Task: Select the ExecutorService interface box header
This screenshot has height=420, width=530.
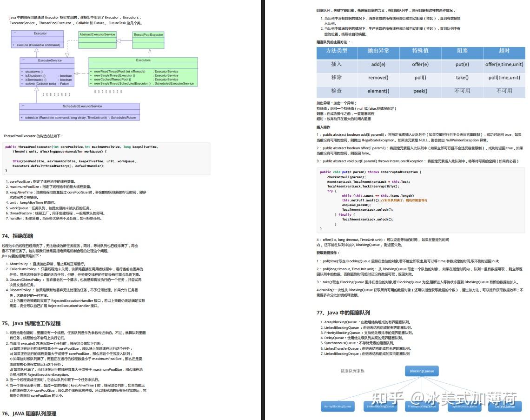Action: point(47,60)
